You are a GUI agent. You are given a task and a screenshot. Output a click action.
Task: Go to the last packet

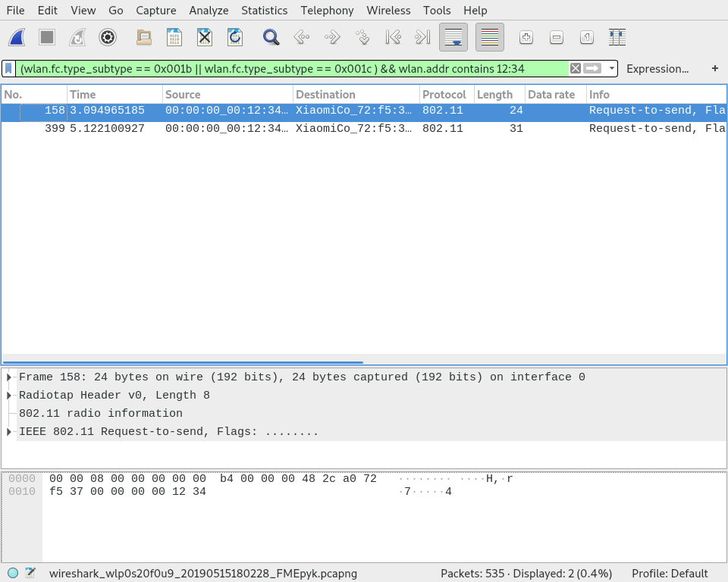click(422, 36)
